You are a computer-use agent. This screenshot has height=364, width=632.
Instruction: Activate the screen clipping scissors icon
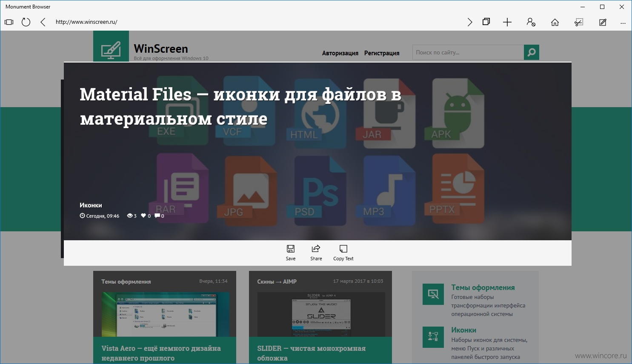(579, 22)
